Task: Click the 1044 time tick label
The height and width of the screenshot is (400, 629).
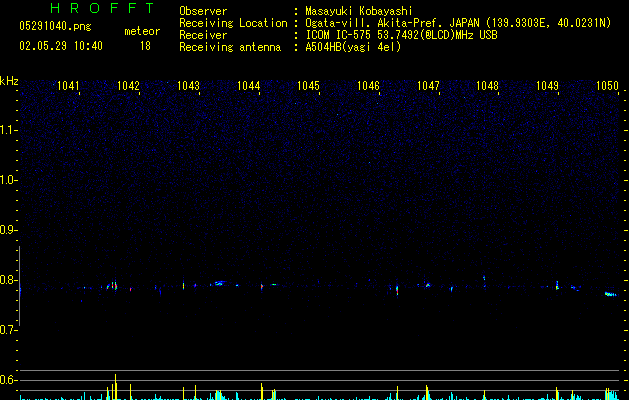Action: (248, 86)
